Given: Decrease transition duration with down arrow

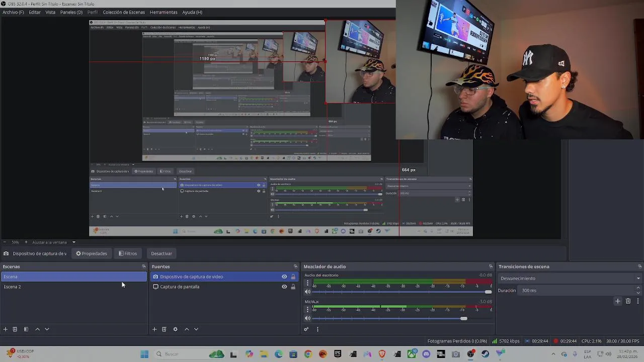Looking at the screenshot, I should click(x=638, y=293).
